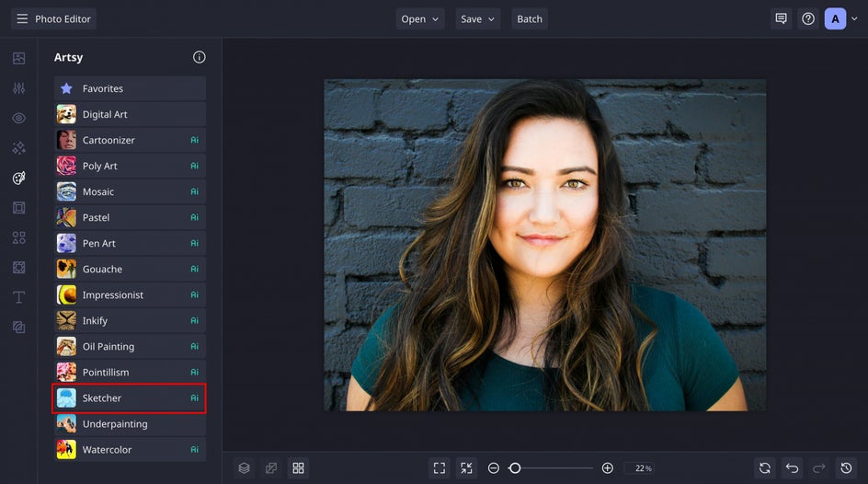Open the Watercolor category
Viewport: 868px width, 484px height.
pyautogui.click(x=130, y=450)
